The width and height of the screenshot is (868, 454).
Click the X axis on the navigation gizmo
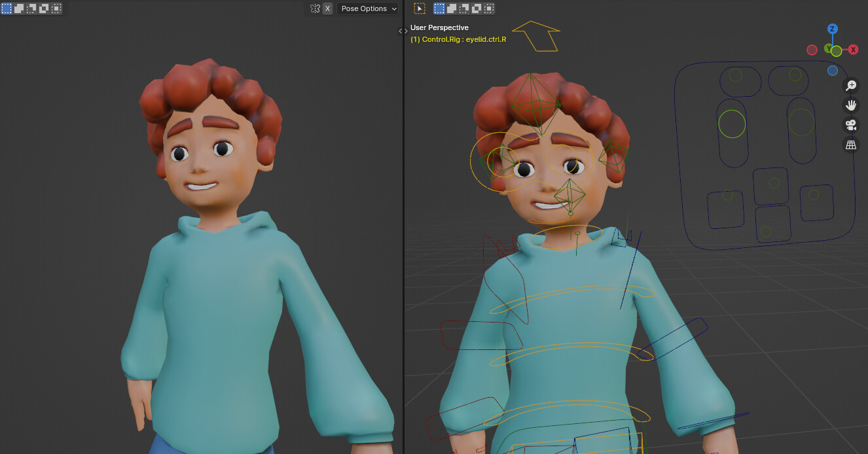[853, 48]
